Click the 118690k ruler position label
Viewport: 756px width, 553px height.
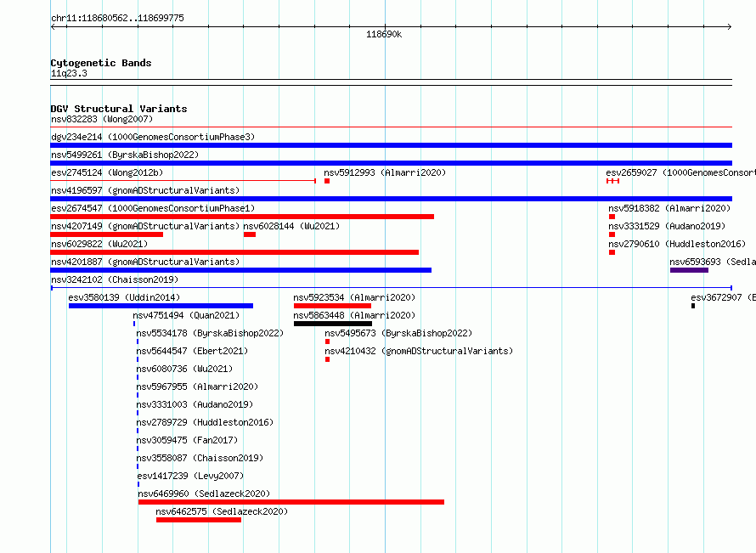click(384, 34)
